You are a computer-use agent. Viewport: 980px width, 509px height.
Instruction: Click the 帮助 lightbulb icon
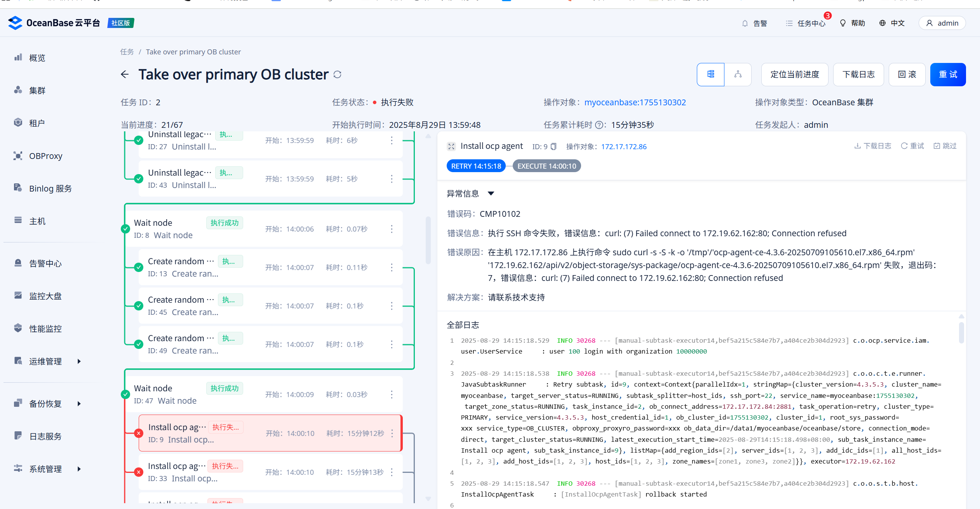pyautogui.click(x=842, y=23)
